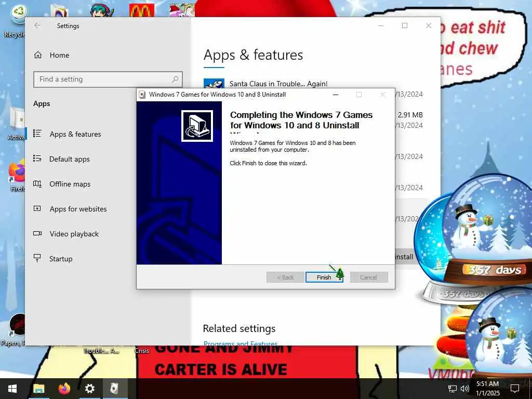
Task: Launch Firefox from the taskbar
Action: click(x=64, y=389)
